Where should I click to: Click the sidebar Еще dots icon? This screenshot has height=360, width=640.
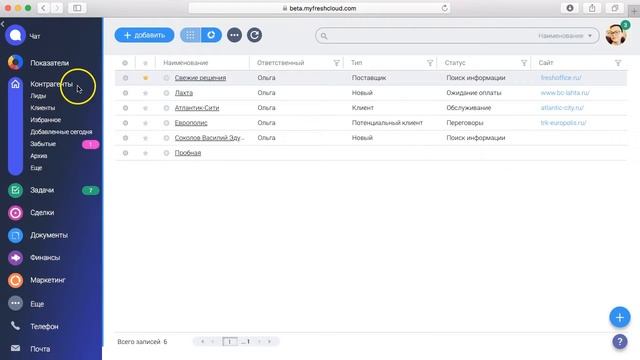(x=15, y=303)
